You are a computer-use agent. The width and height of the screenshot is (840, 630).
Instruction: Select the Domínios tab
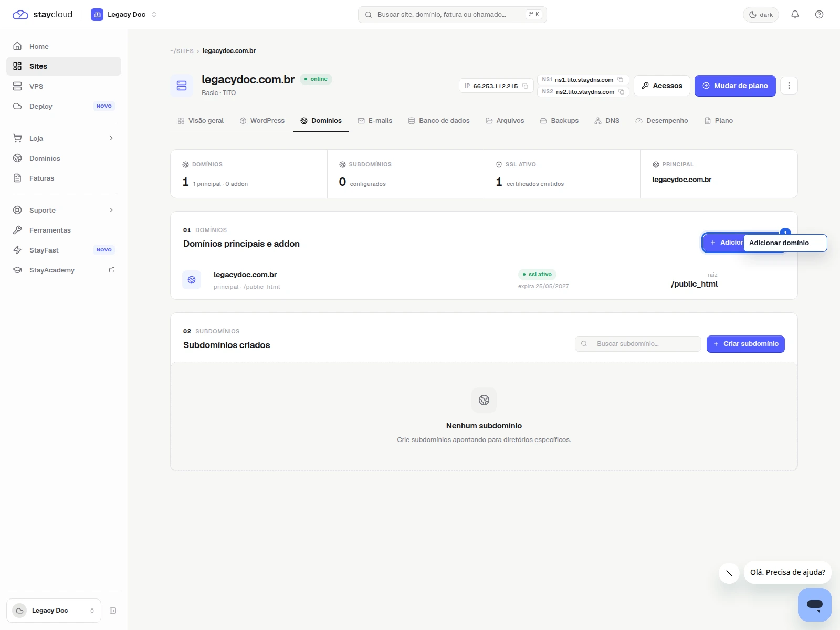(x=321, y=121)
